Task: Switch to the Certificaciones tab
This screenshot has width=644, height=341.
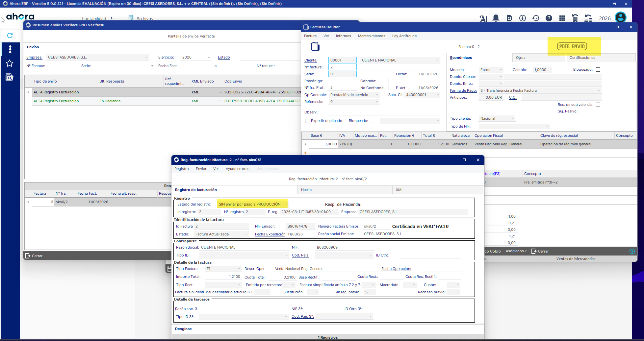Action: (x=601, y=58)
